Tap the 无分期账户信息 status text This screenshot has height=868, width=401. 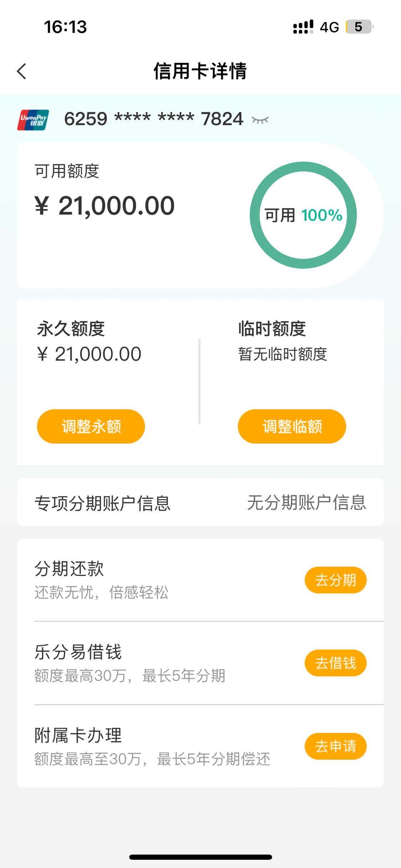click(307, 503)
